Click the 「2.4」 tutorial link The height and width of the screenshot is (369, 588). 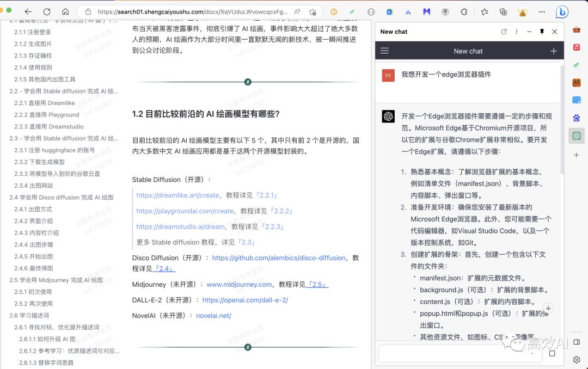pos(163,268)
